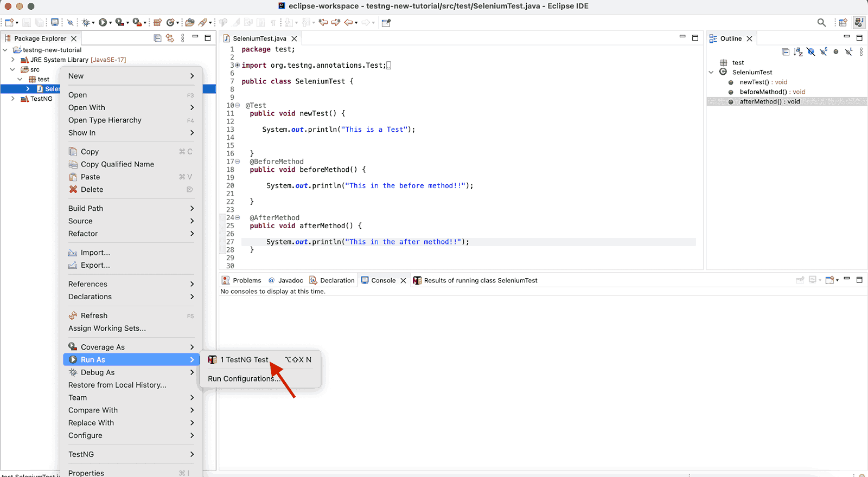Select the Java perspective icon
Viewport: 868px width, 477px height.
tap(859, 22)
